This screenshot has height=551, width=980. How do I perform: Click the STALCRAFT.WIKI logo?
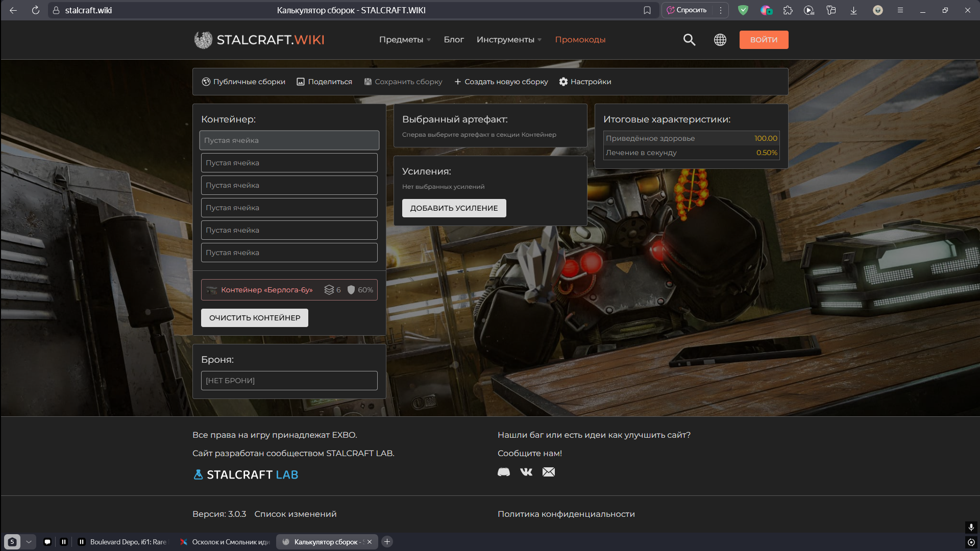(259, 40)
